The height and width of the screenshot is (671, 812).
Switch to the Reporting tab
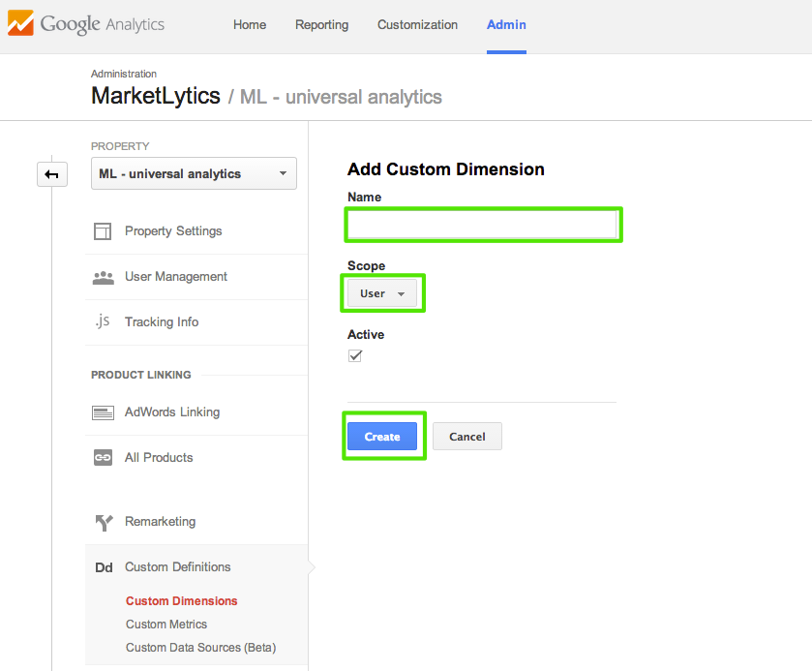[x=321, y=25]
